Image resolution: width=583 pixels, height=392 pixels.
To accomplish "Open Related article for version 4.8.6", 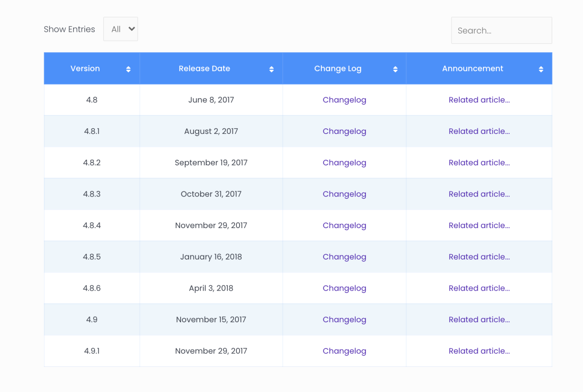I will coord(479,288).
